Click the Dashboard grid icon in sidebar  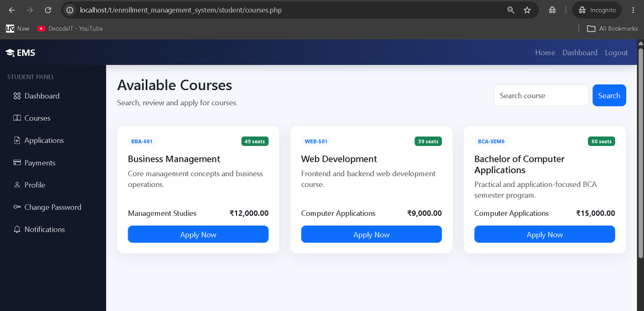(17, 96)
